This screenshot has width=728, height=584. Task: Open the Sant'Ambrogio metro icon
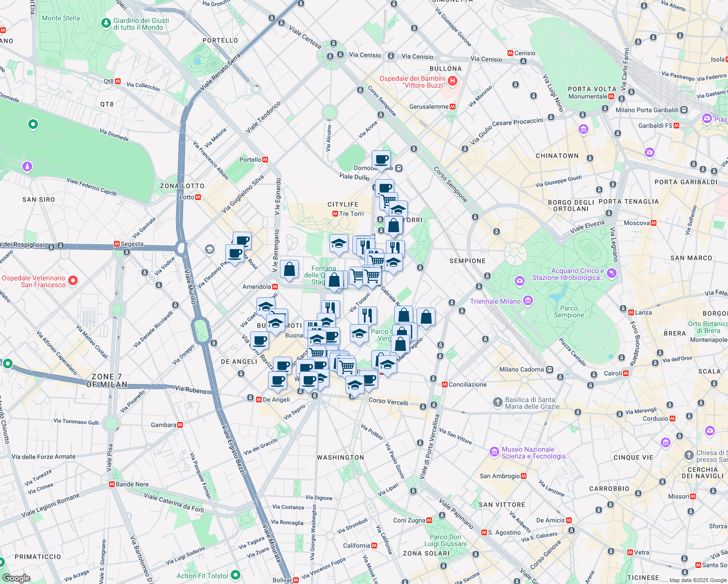(524, 476)
